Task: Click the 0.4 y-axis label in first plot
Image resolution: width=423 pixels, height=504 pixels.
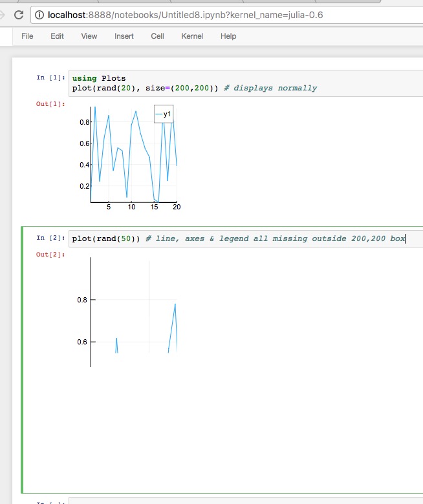Action: (x=84, y=165)
